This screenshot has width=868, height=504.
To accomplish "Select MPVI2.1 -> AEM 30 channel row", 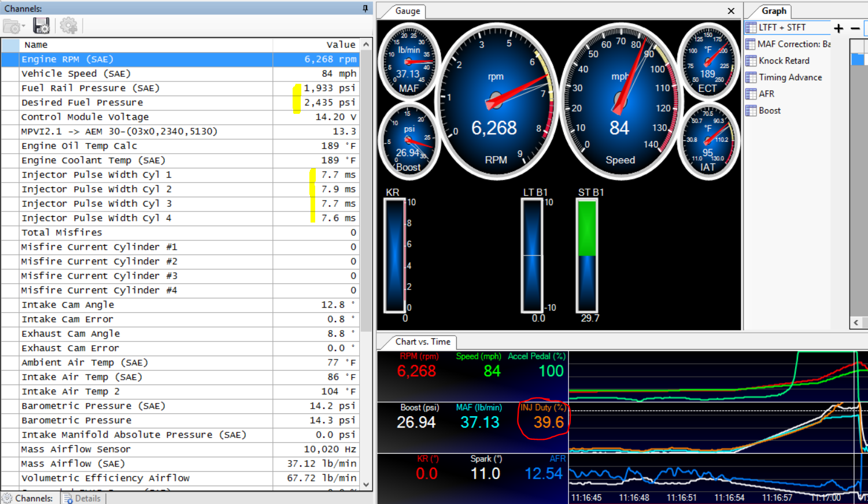I will (x=180, y=131).
